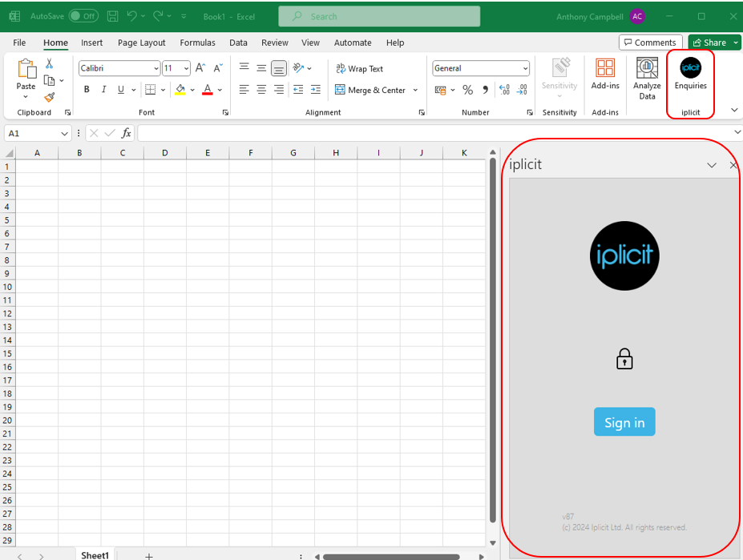Click the Copy icon
Image resolution: width=743 pixels, height=560 pixels.
(x=49, y=81)
